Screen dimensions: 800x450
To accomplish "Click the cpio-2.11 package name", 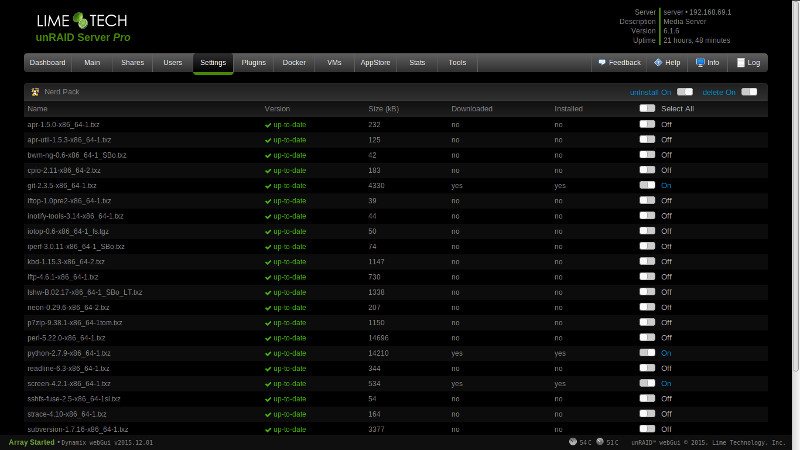I will [64, 170].
